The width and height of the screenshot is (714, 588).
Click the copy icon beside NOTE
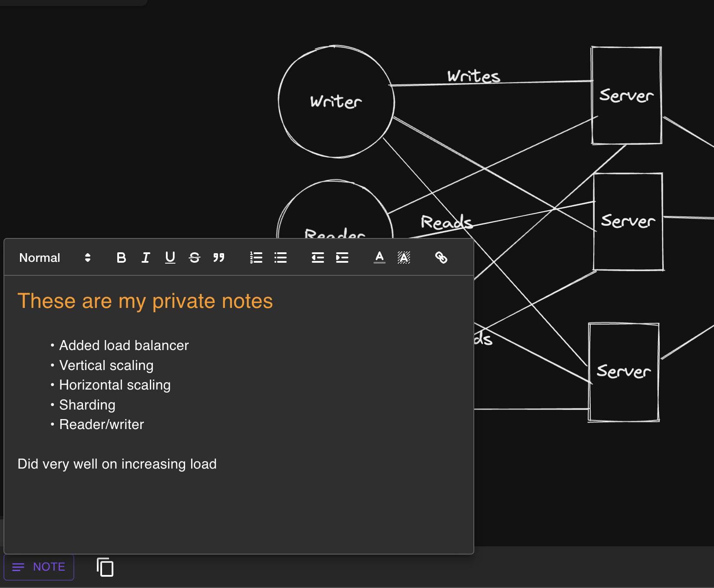click(x=105, y=567)
